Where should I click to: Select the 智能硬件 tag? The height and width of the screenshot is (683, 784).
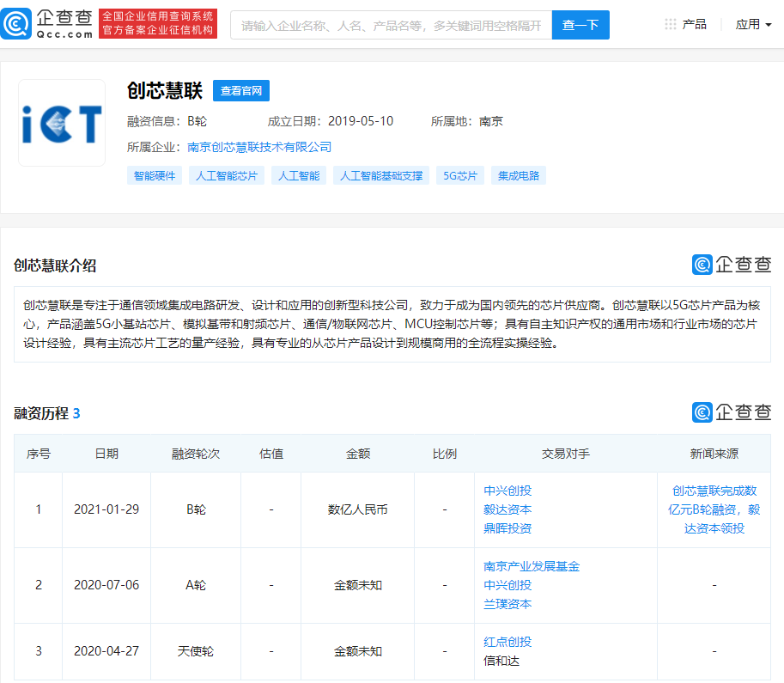[x=155, y=175]
